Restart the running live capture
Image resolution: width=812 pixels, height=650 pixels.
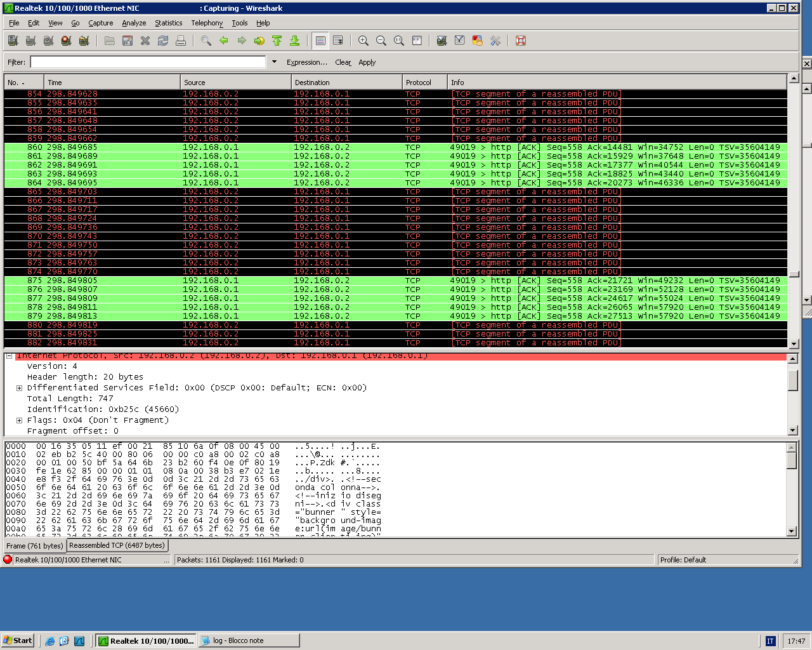point(84,41)
